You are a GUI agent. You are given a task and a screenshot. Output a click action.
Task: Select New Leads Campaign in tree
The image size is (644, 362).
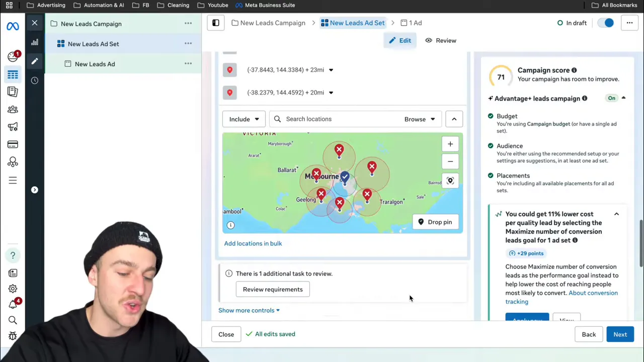[x=91, y=24]
